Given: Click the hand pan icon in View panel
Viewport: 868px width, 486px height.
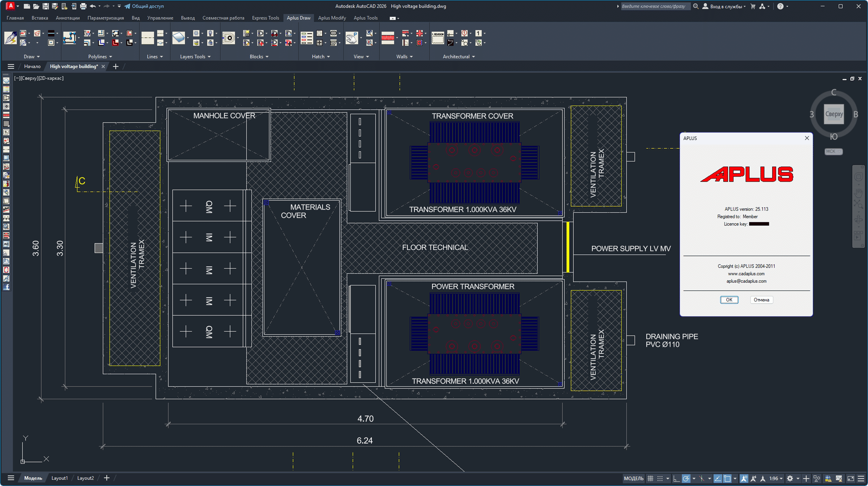Looking at the screenshot, I should (x=352, y=38).
